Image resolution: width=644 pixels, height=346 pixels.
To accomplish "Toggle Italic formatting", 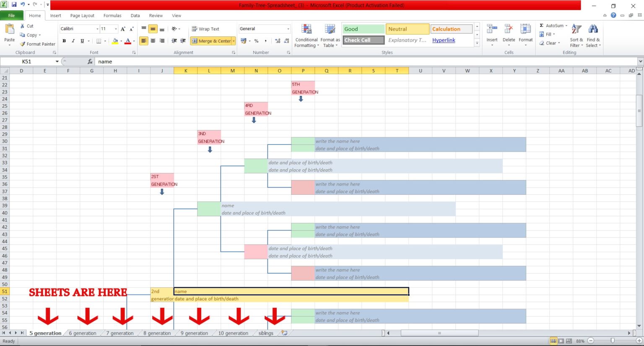I will (73, 41).
